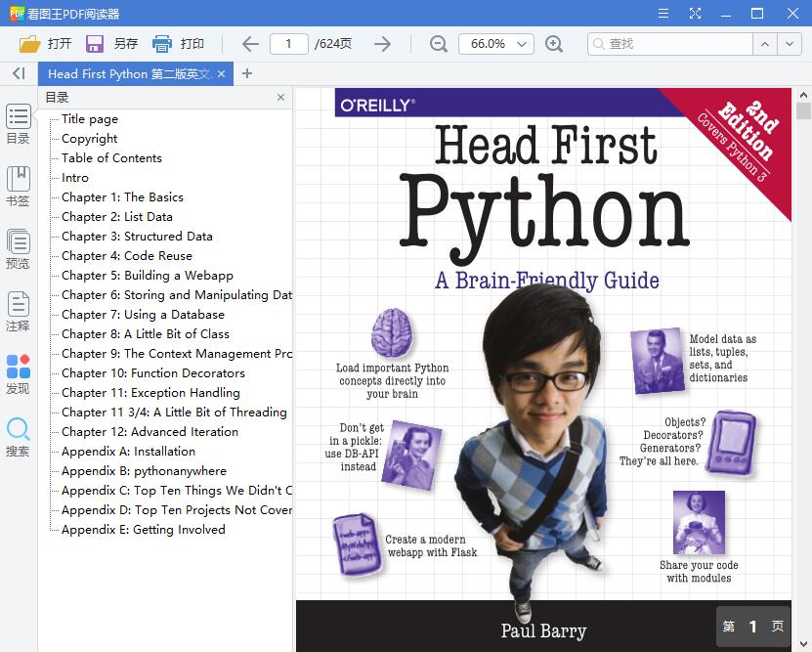This screenshot has width=812, height=652.
Task: Click the vertical scrollbar thumb
Action: click(x=803, y=111)
